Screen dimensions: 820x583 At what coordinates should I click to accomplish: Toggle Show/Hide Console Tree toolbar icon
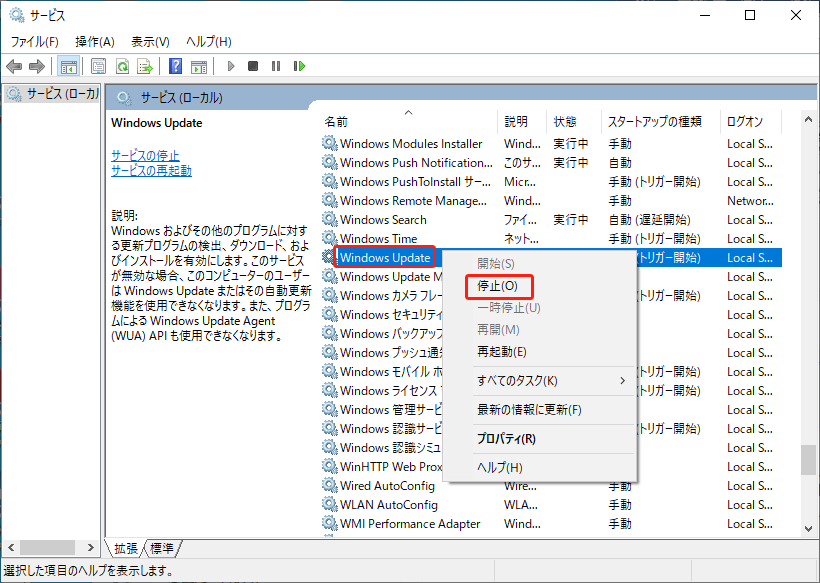69,66
